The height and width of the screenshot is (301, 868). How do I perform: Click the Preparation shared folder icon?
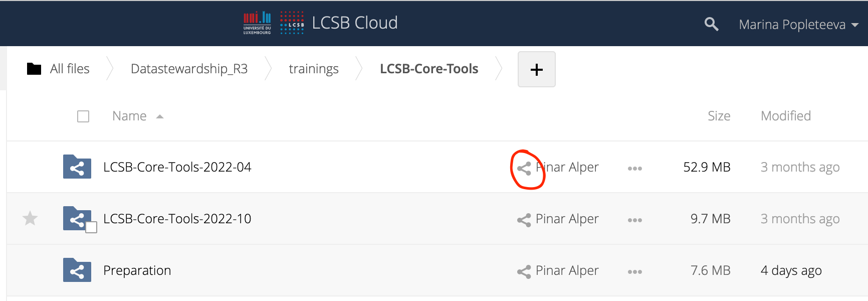coord(77,270)
